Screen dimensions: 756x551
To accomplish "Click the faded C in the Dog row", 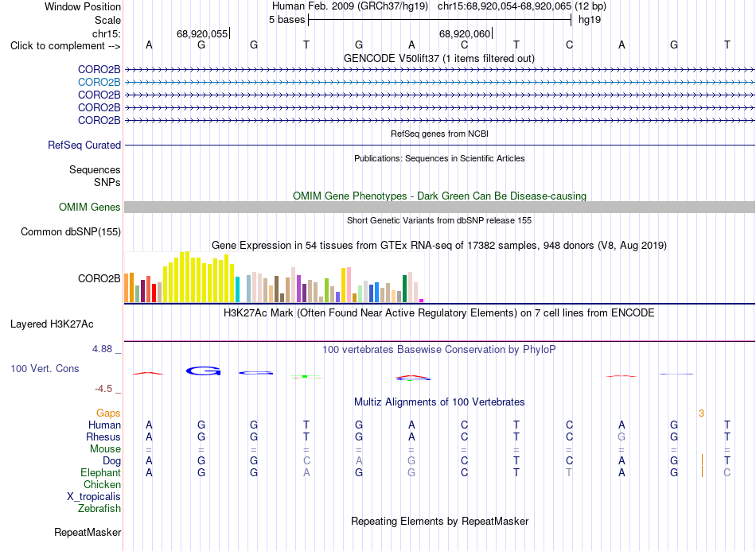I will (306, 461).
